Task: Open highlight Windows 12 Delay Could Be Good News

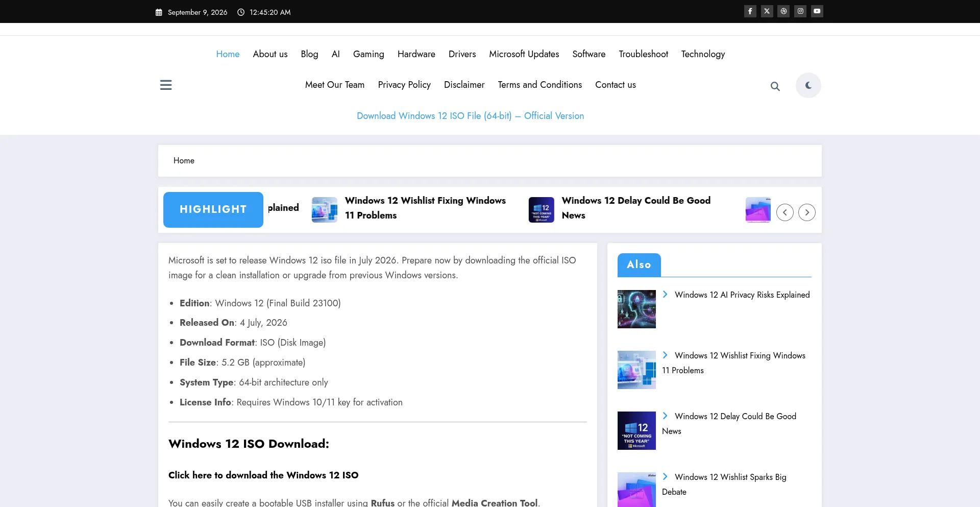Action: (x=636, y=208)
